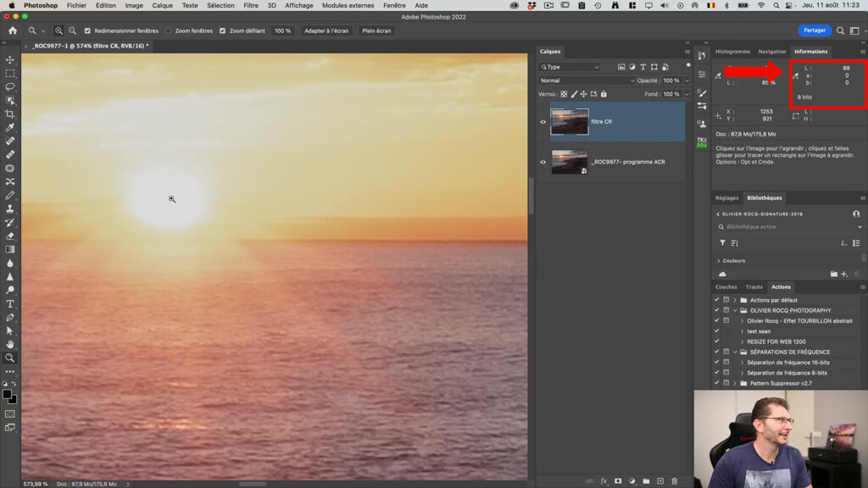Uncheck the test sean action

716,331
